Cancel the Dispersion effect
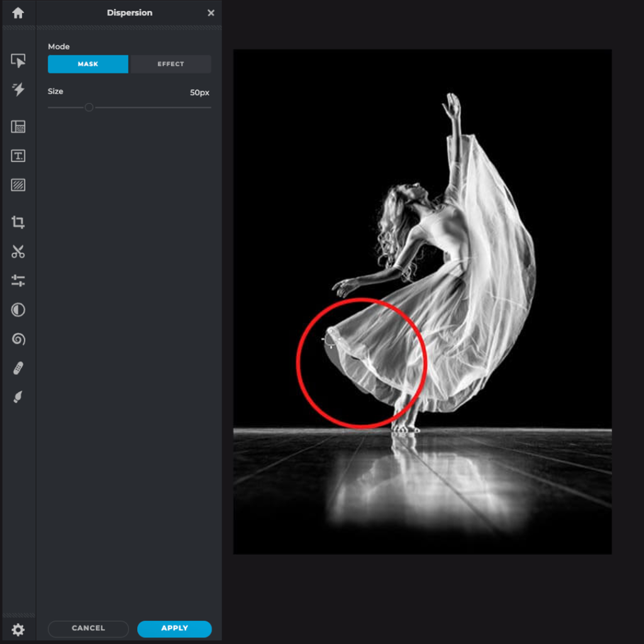 88,628
